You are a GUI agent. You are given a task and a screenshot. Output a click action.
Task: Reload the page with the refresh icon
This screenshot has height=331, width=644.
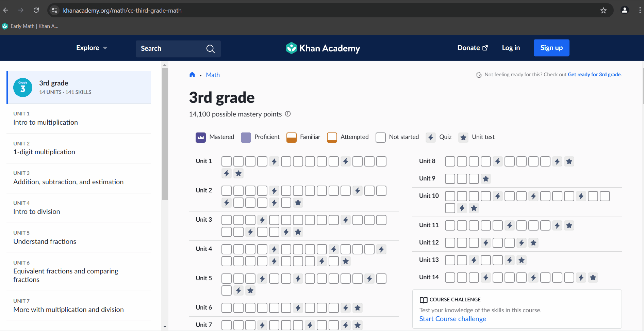pyautogui.click(x=36, y=10)
